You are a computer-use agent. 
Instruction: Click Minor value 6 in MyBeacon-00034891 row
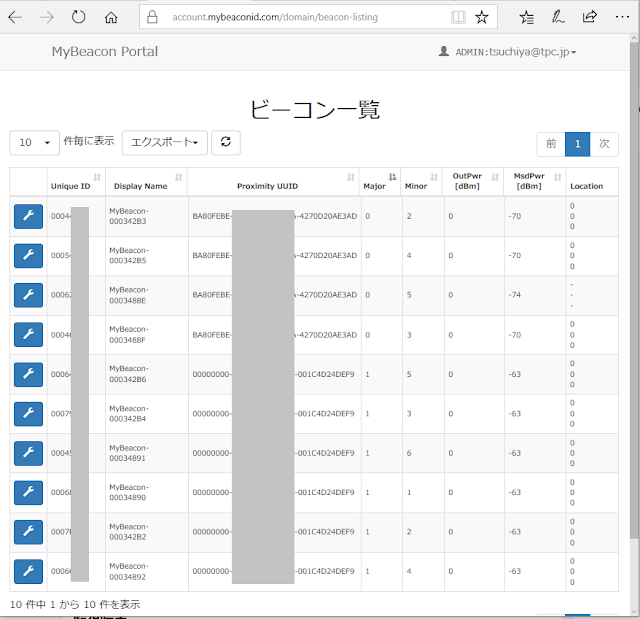pos(409,453)
